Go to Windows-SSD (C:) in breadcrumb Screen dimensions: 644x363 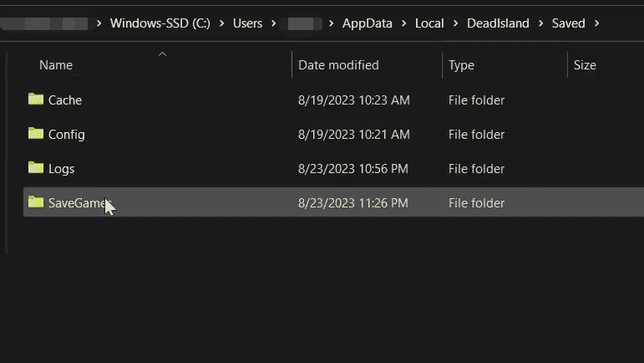click(160, 23)
